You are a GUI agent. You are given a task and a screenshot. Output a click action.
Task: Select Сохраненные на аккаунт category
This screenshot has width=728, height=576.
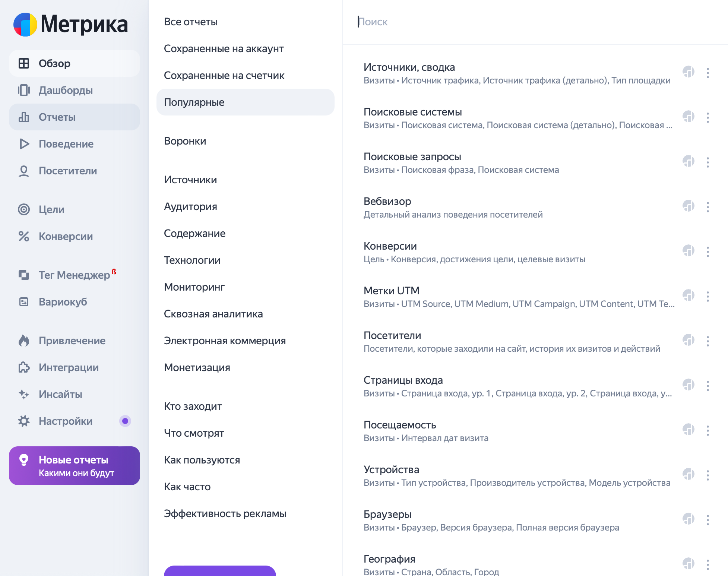coord(224,48)
